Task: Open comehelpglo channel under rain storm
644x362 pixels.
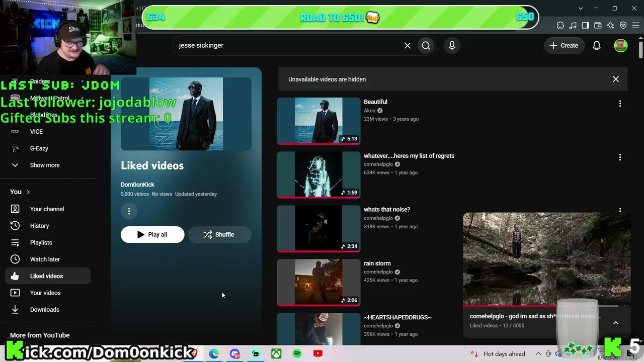Action: (x=378, y=272)
